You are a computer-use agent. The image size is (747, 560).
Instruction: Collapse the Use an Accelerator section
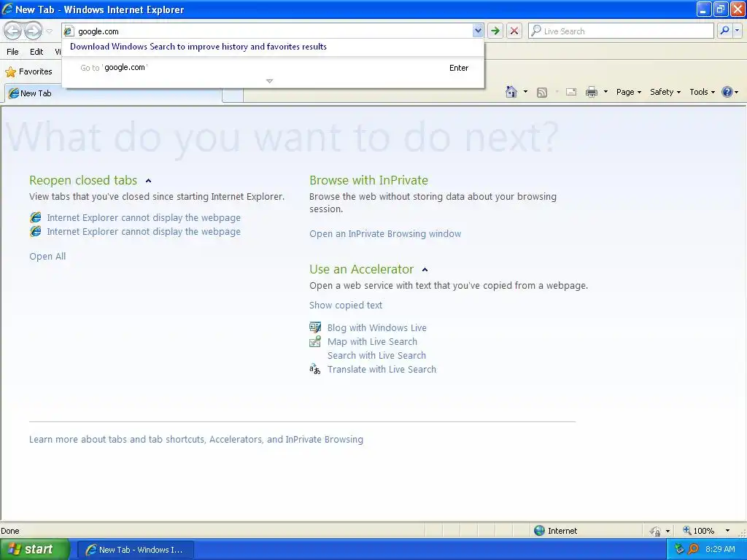click(425, 270)
